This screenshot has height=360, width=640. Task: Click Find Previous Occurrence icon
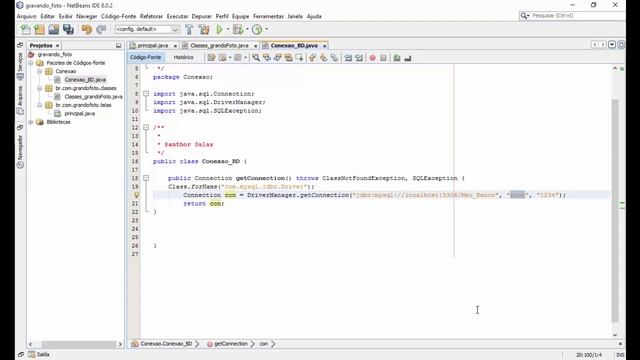pyautogui.click(x=267, y=58)
